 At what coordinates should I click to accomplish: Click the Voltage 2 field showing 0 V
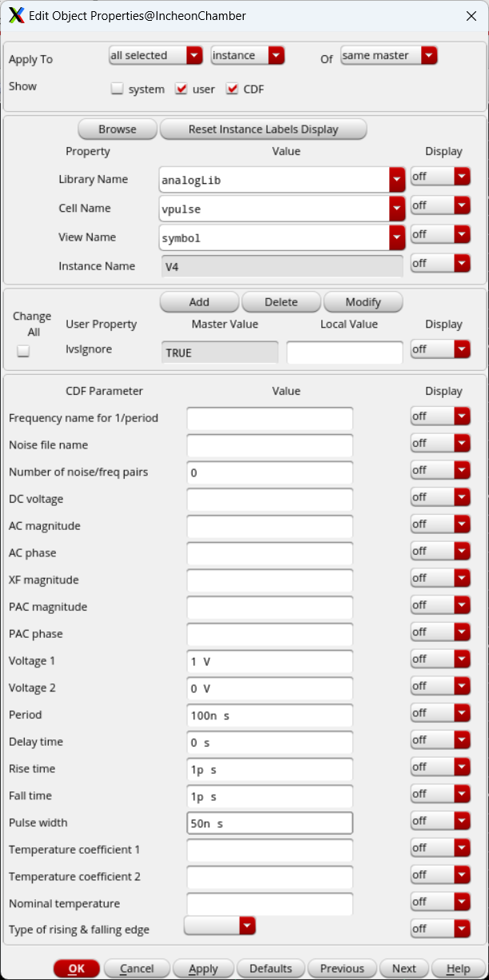pos(270,688)
